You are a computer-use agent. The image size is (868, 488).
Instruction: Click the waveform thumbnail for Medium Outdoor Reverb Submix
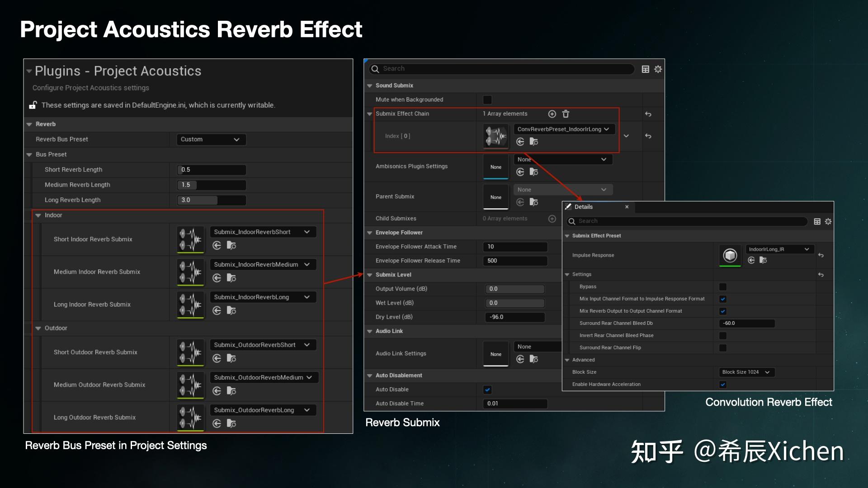(x=190, y=385)
